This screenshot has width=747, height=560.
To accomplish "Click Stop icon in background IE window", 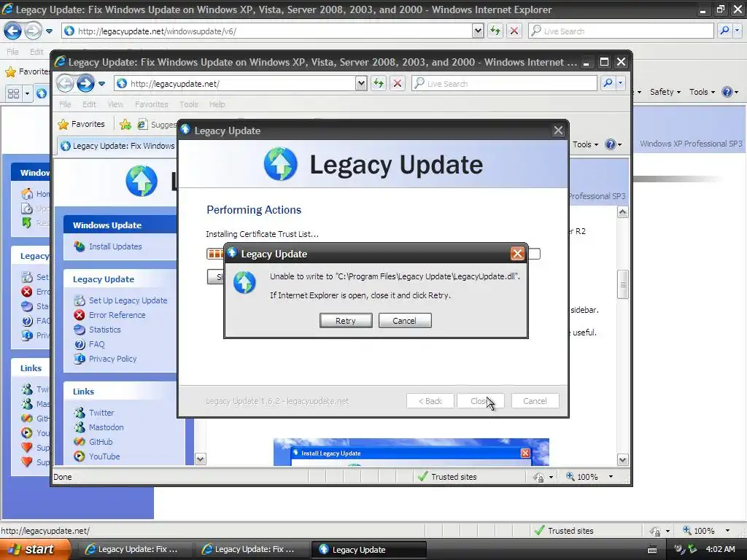I will pos(514,31).
